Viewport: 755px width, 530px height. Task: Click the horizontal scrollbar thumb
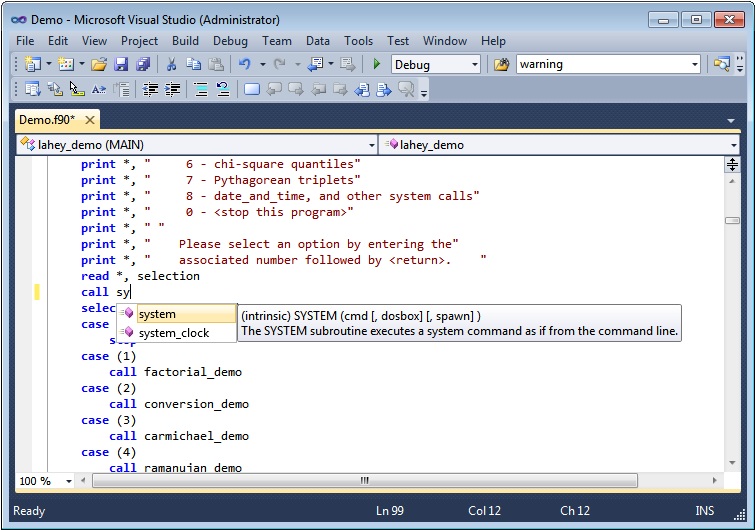(364, 480)
